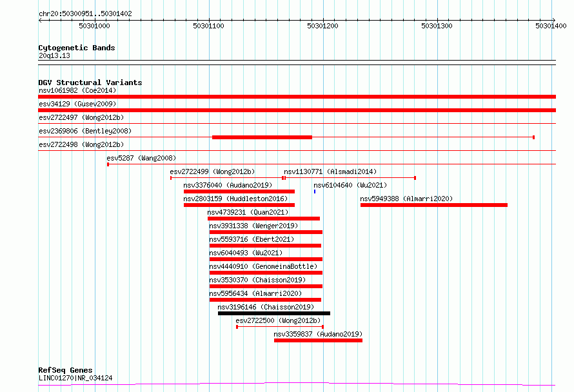Viewport: 574px width, 392px height.
Task: Click esv2722500 (Wong2012b) label
Action: coord(278,320)
